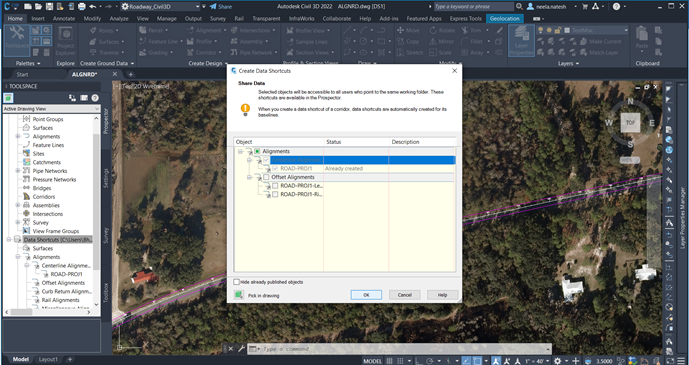
Task: Click the Plot printer icon
Action: coord(82,7)
